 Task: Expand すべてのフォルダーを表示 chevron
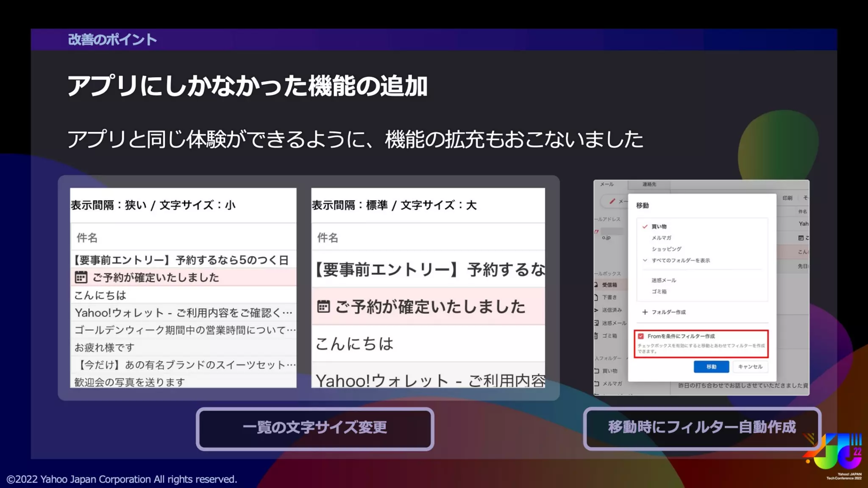pos(645,261)
